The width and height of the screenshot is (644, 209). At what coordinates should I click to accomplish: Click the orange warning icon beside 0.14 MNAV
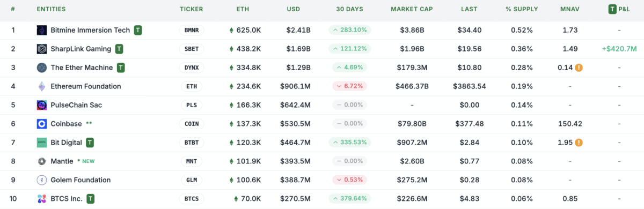[x=579, y=68]
